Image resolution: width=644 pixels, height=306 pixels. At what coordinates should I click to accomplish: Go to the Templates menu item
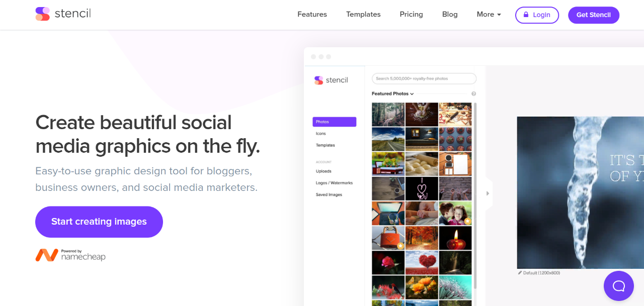(x=363, y=15)
